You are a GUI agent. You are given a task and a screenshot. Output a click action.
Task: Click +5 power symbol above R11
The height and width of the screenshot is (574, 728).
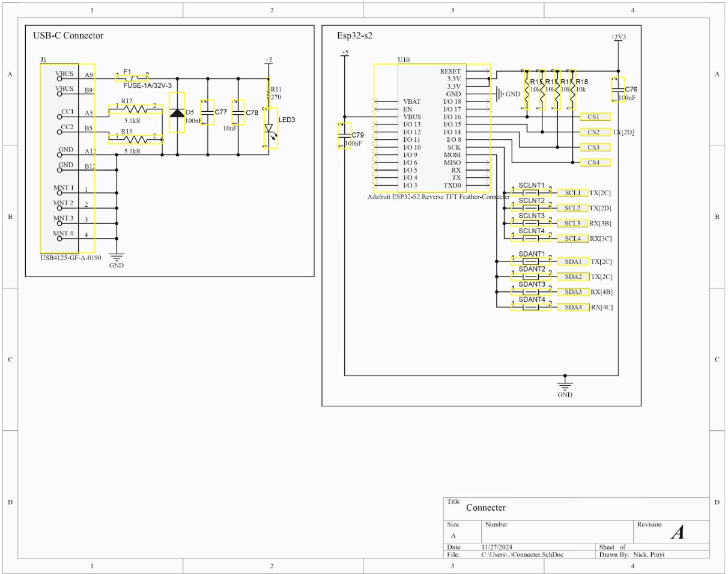click(x=268, y=61)
